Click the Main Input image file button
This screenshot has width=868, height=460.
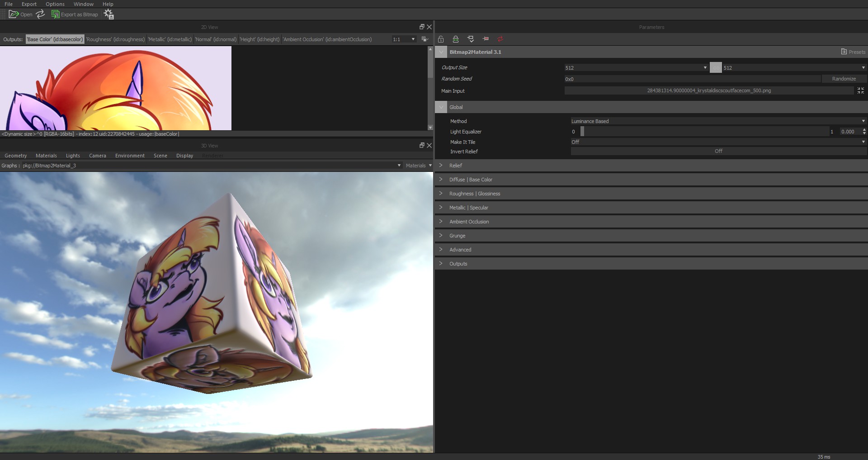pyautogui.click(x=709, y=90)
